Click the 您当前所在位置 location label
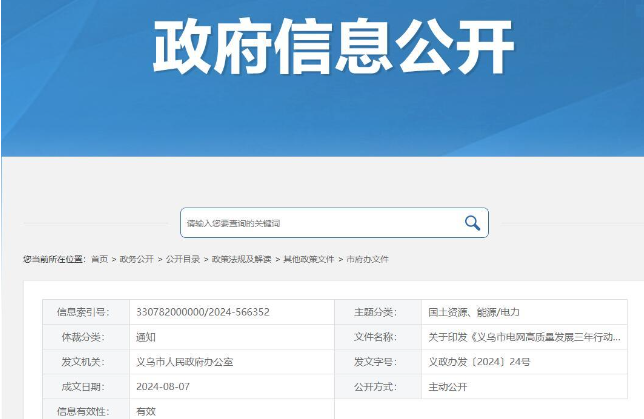Image resolution: width=644 pixels, height=419 pixels. click(54, 259)
